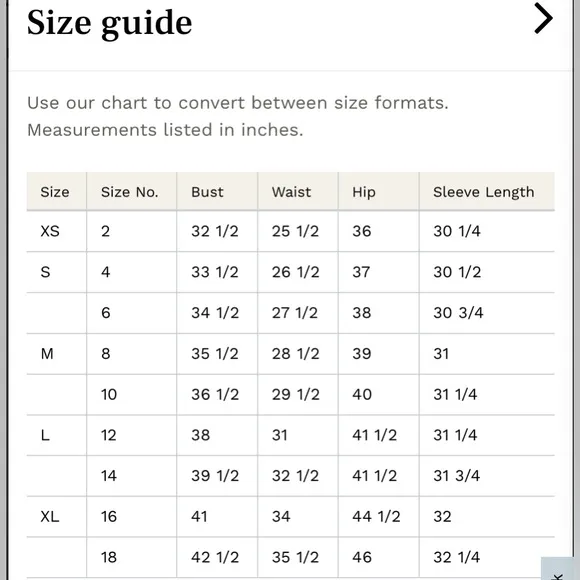Click sleeve length value 30 3/4
Image resolution: width=580 pixels, height=580 pixels.
(x=458, y=313)
